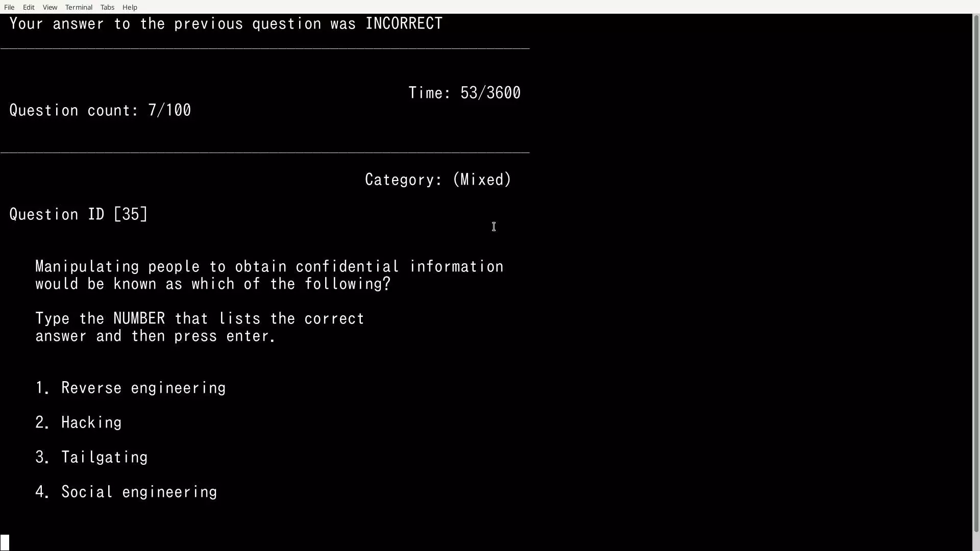Open the Tabs menu
The height and width of the screenshot is (551, 980).
107,7
